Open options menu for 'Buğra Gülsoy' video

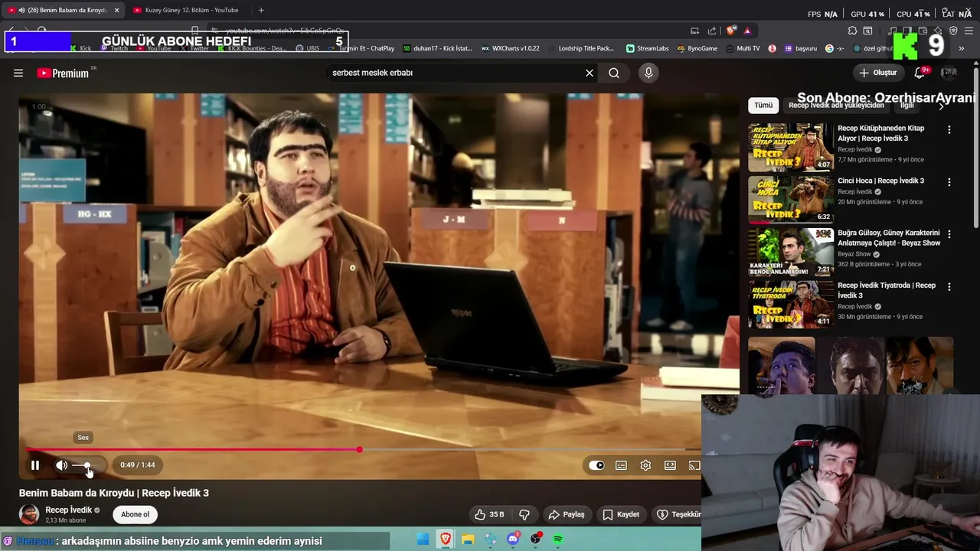tap(949, 234)
